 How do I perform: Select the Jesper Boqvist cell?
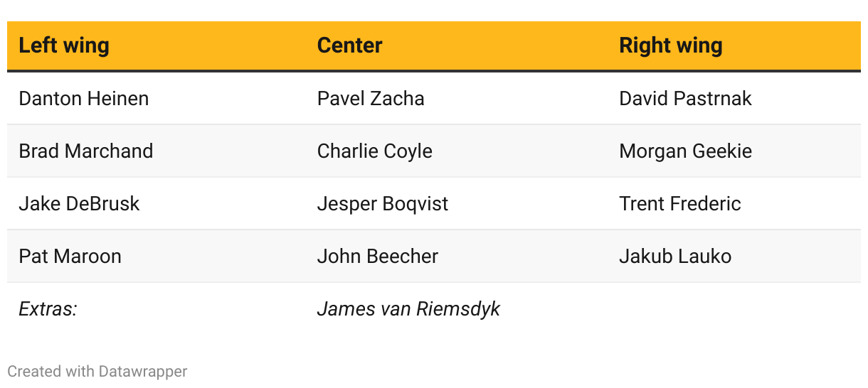point(383,203)
